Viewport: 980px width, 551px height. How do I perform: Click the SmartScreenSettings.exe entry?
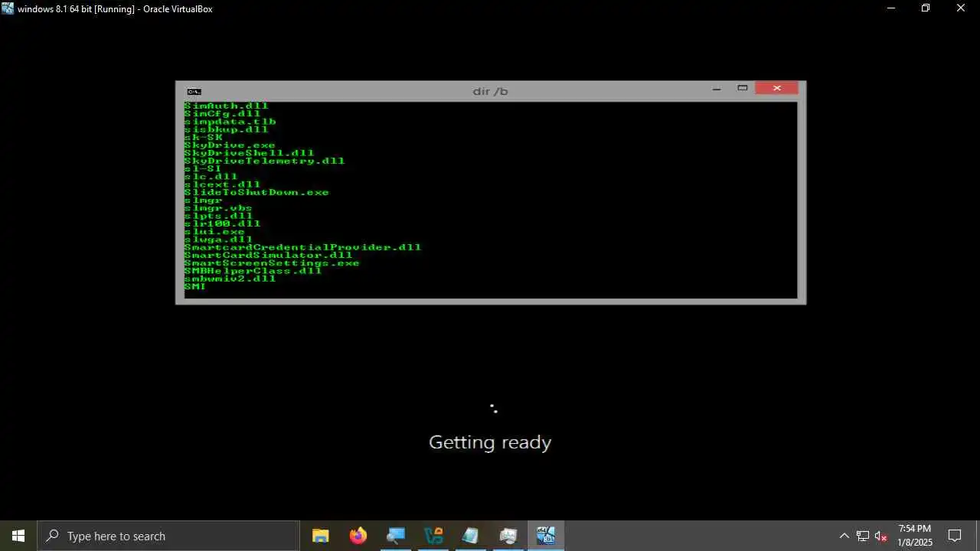(272, 262)
